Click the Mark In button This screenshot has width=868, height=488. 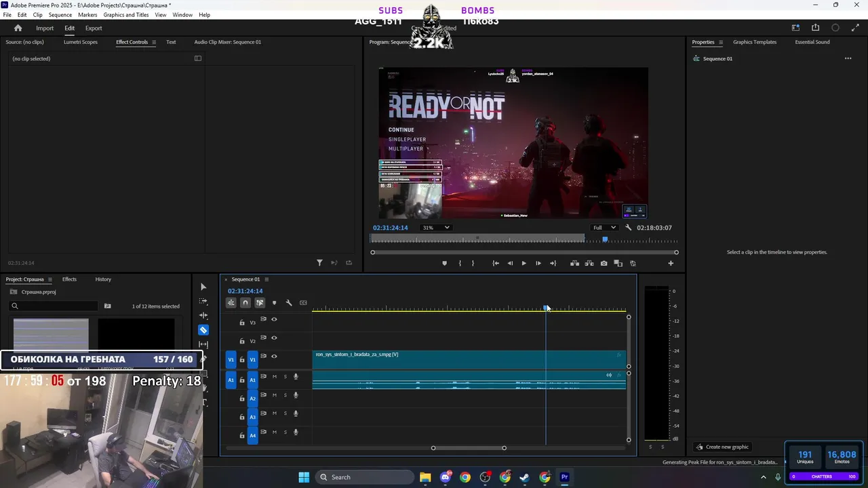click(x=460, y=263)
